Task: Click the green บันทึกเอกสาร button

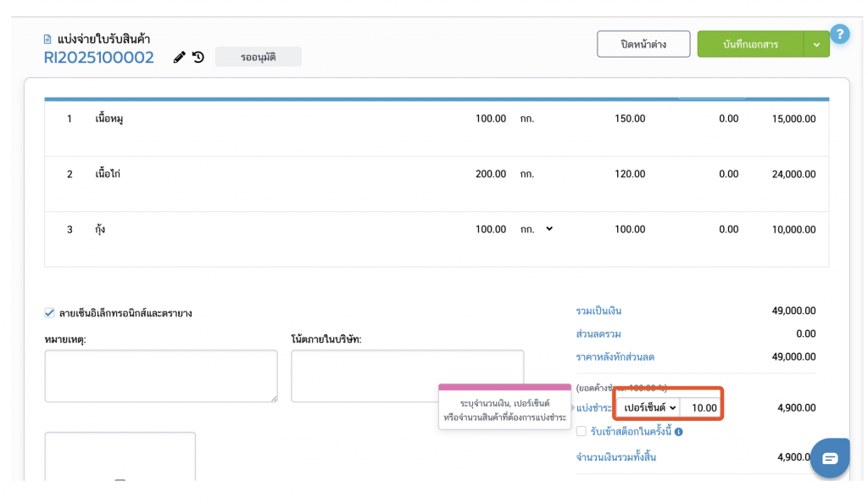Action: click(x=750, y=45)
